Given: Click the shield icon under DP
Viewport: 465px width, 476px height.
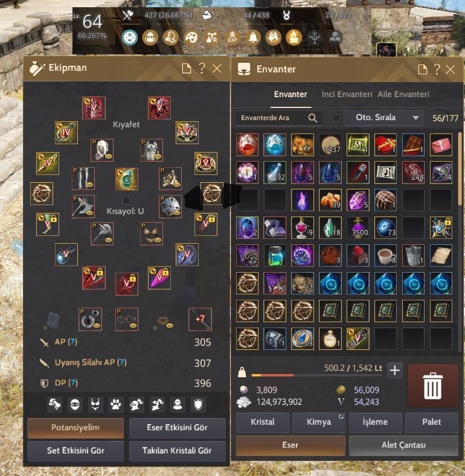Looking at the screenshot, I should click(198, 404).
